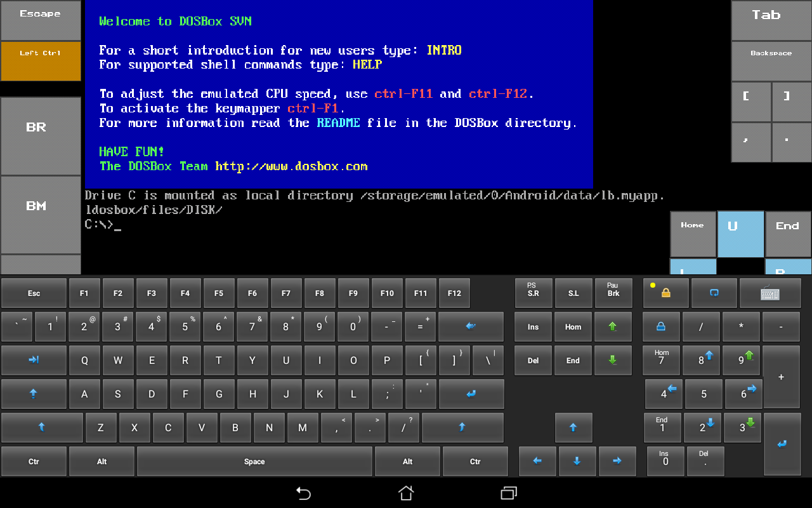Tap the numpad plus key
Screen dimensions: 812x508
tap(781, 377)
